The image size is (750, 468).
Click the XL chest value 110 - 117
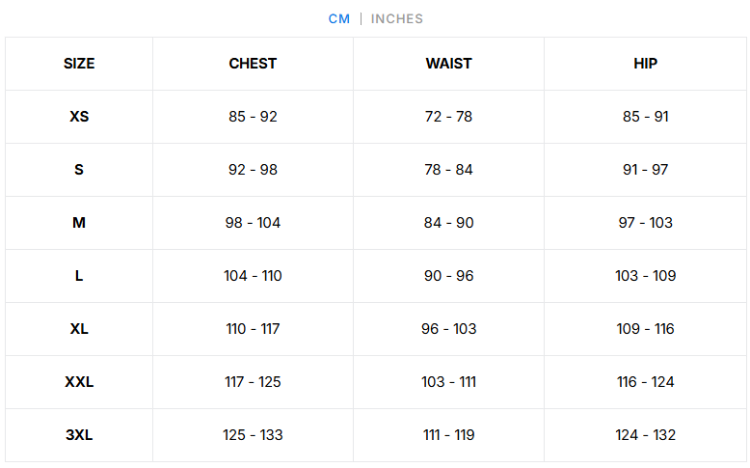253,329
